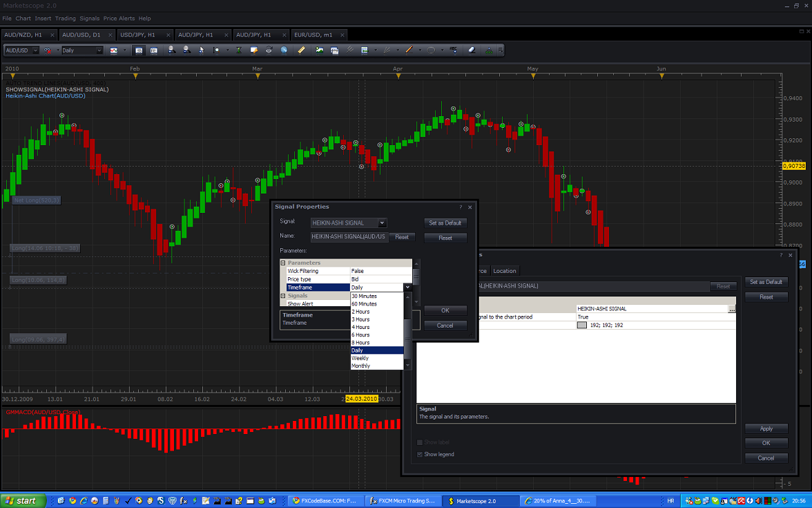Screen dimensions: 812x508
Task: Choose 30 Minutes from the timeframe list
Action: (x=377, y=296)
